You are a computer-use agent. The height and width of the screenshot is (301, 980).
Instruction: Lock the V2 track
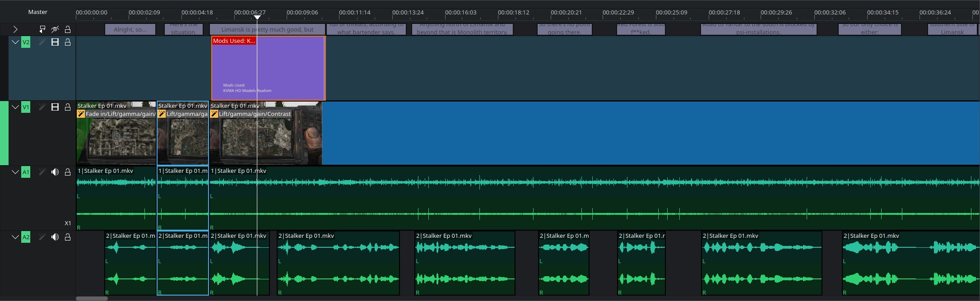68,42
